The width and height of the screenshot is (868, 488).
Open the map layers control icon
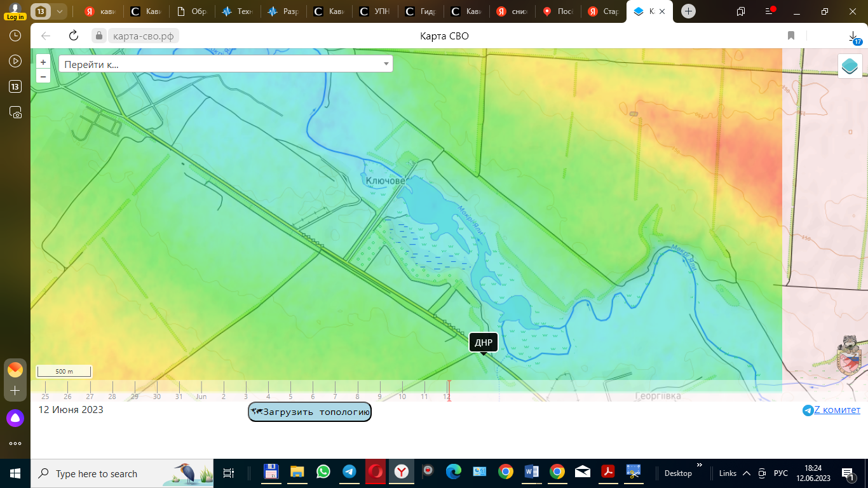tap(850, 66)
